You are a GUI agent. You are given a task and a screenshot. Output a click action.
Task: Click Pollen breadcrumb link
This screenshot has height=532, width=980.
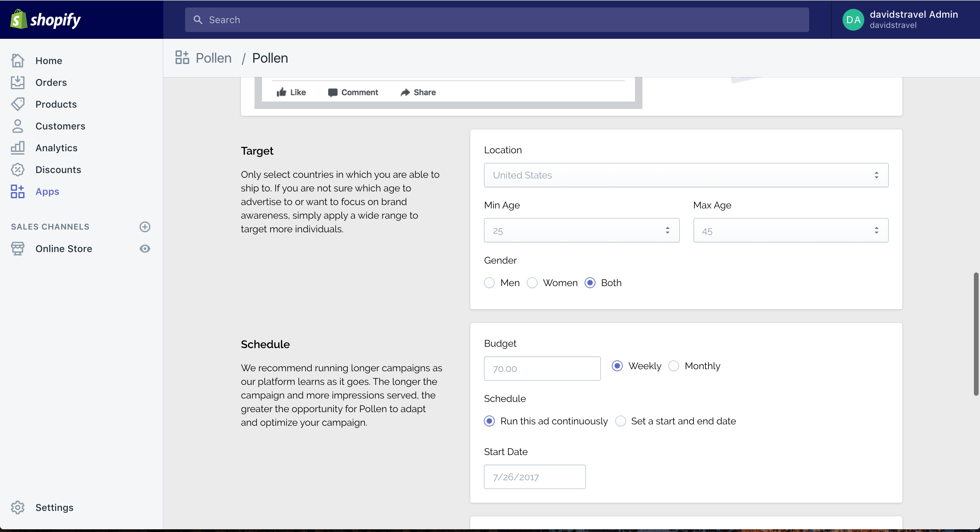point(213,58)
